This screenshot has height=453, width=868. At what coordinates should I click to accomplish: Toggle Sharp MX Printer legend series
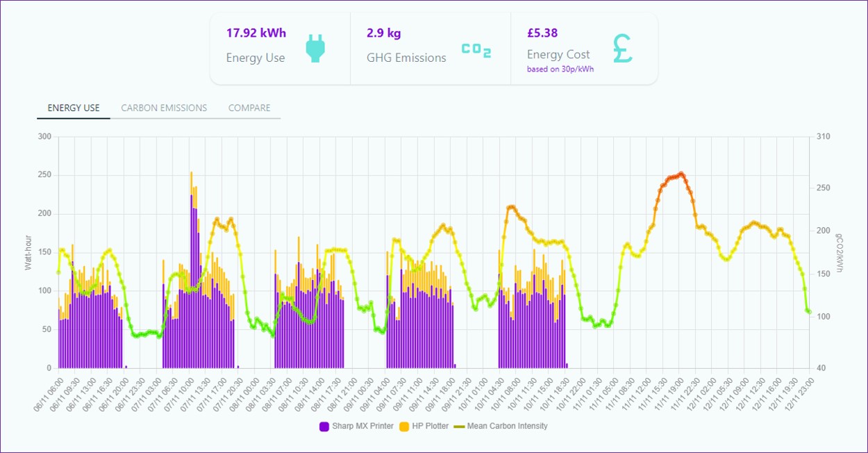(356, 427)
